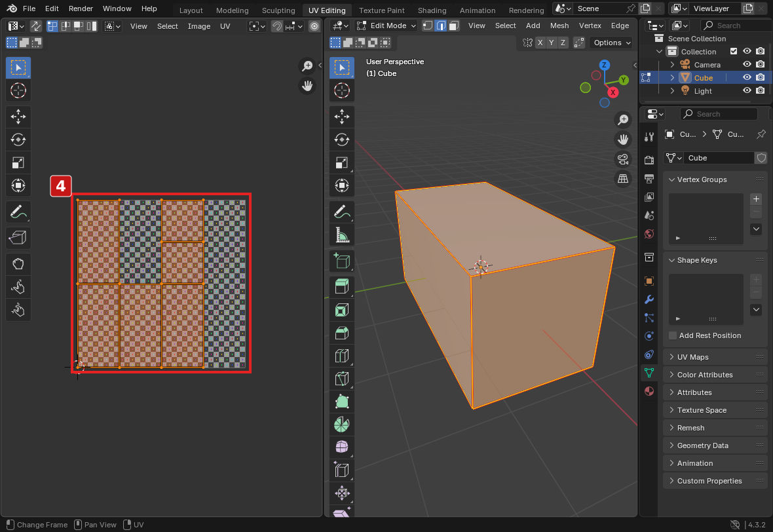Select the Extrude Region tool

(342, 286)
